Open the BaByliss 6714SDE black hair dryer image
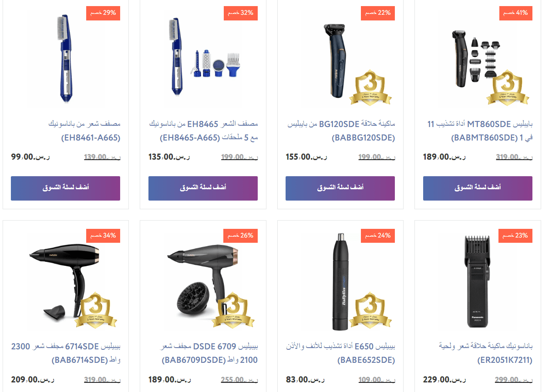This screenshot has height=392, width=542. [65, 282]
